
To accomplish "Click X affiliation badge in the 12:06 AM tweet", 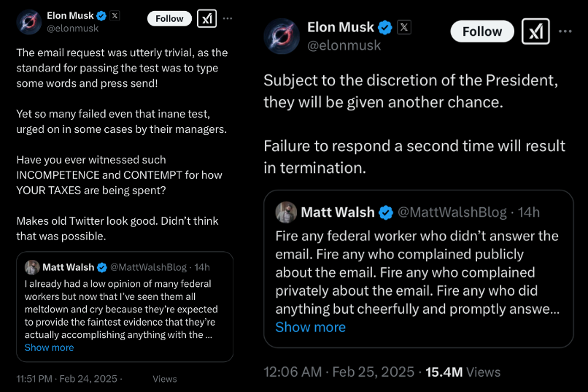I will 405,28.
